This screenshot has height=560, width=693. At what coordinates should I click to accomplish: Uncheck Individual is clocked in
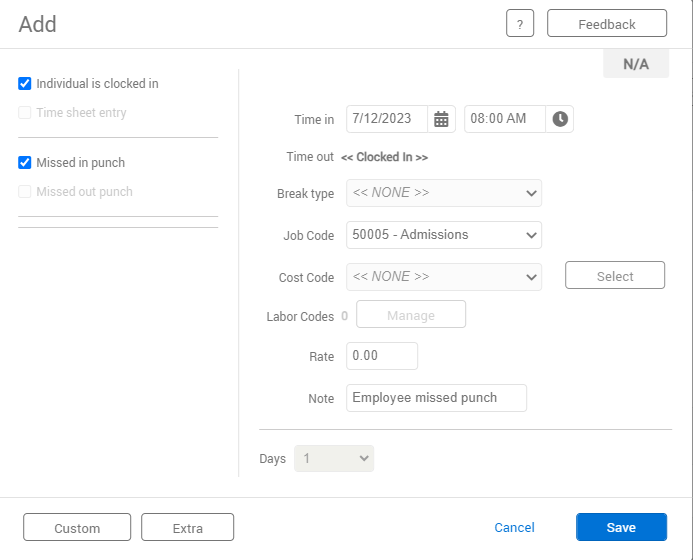tap(25, 84)
